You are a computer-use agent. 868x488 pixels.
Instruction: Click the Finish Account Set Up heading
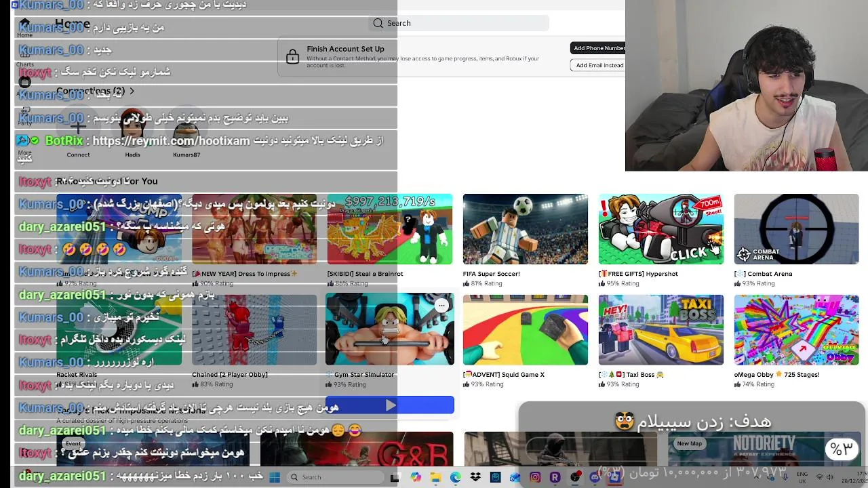345,49
